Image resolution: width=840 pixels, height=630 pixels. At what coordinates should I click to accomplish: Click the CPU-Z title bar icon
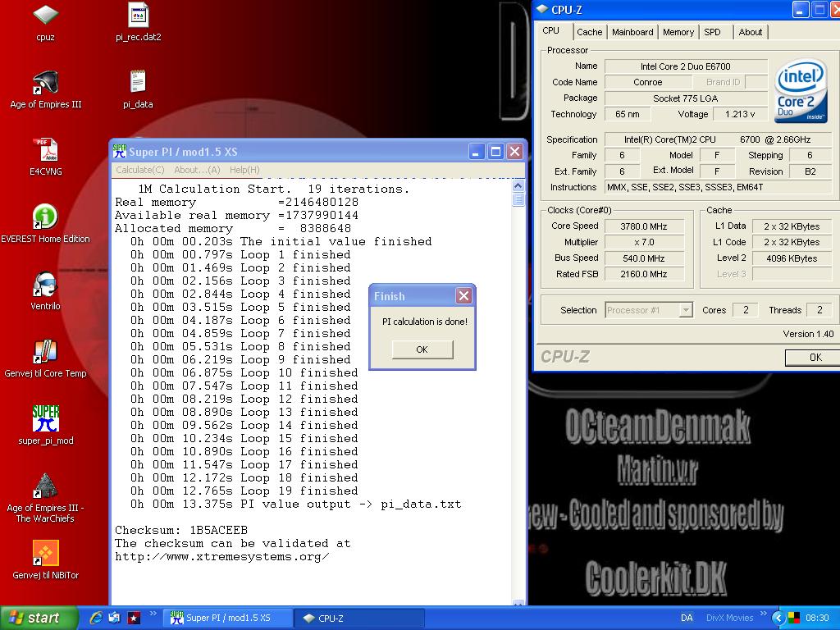pos(542,10)
